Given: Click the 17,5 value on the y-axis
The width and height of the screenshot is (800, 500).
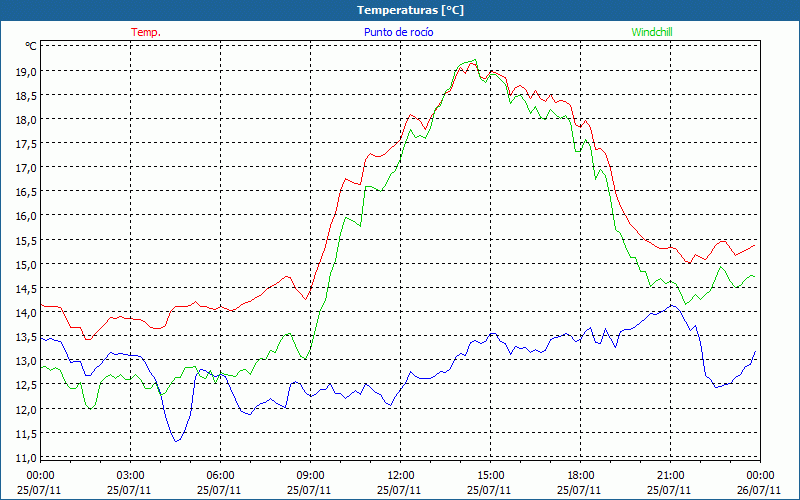Looking at the screenshot, I should point(27,143).
